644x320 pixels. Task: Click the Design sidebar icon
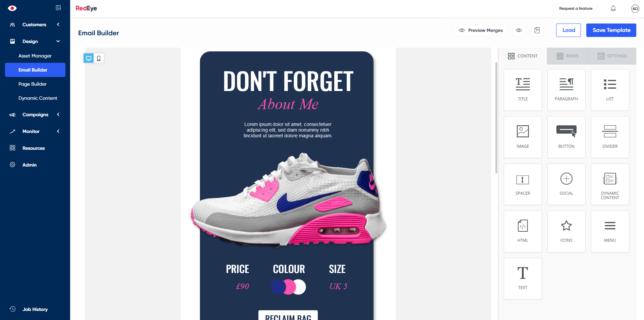point(12,41)
